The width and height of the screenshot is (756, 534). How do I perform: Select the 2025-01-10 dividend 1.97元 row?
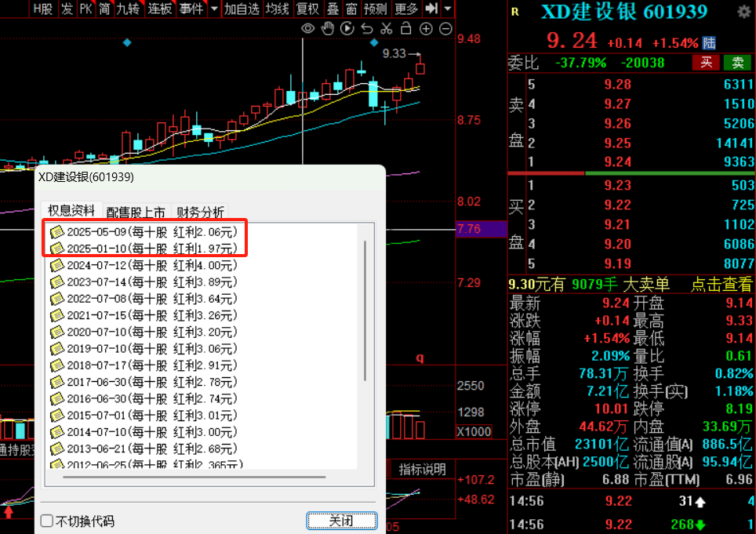tap(144, 249)
